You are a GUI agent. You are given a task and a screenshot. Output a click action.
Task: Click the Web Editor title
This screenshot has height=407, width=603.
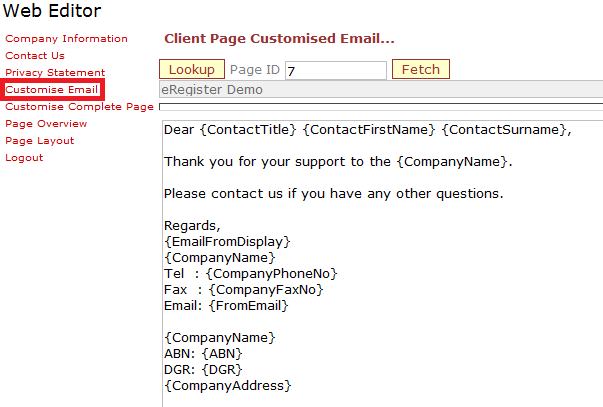51,12
